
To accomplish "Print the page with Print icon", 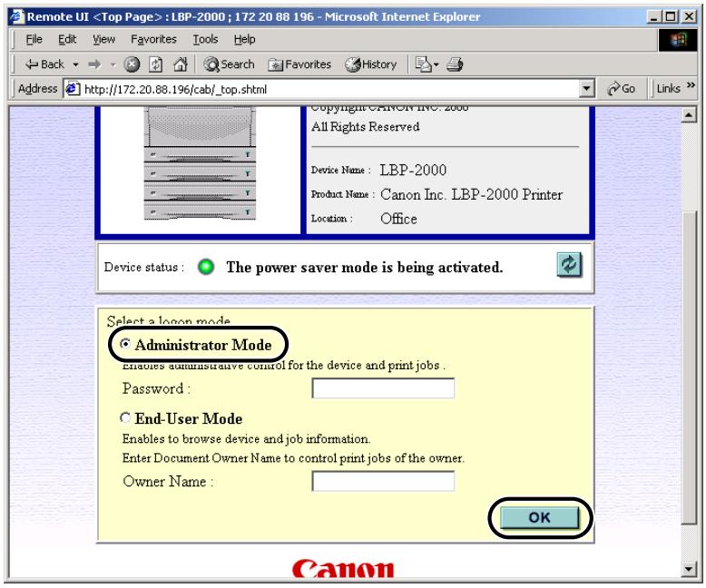I will 455,64.
